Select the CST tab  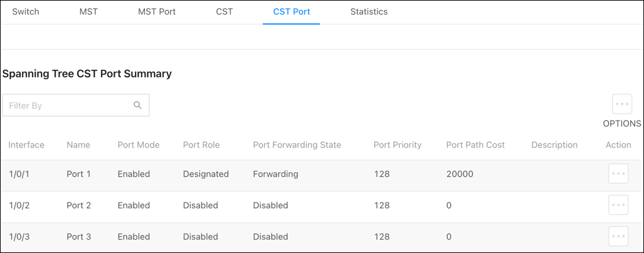pos(224,11)
